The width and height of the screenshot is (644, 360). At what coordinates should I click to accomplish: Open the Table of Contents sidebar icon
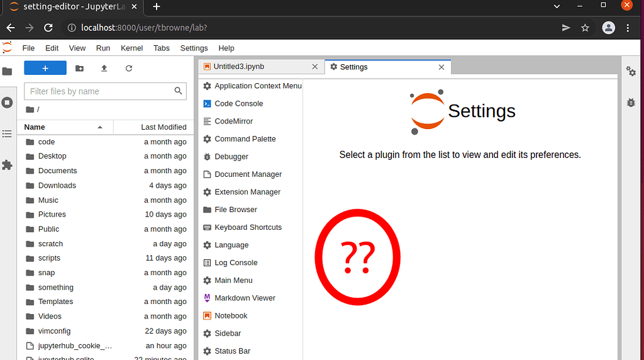click(8, 133)
